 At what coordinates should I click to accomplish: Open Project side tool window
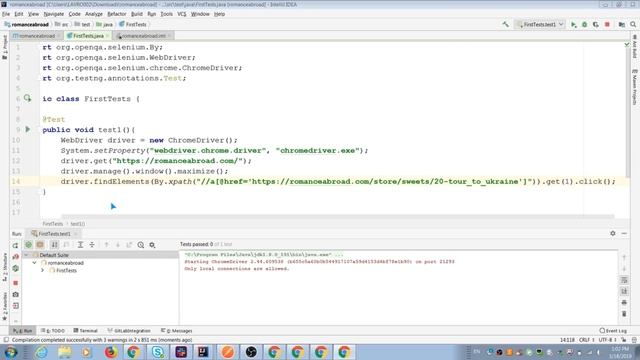tap(4, 47)
